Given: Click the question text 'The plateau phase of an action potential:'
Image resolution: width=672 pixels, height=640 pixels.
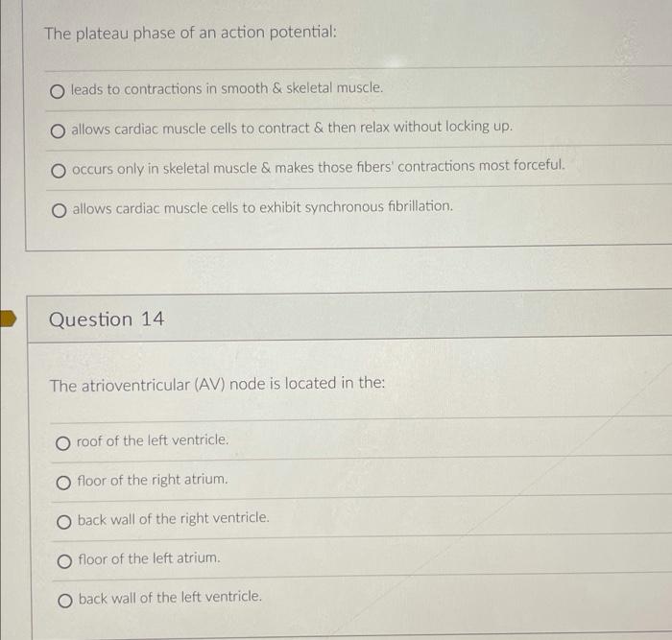Looking at the screenshot, I should pyautogui.click(x=191, y=33).
